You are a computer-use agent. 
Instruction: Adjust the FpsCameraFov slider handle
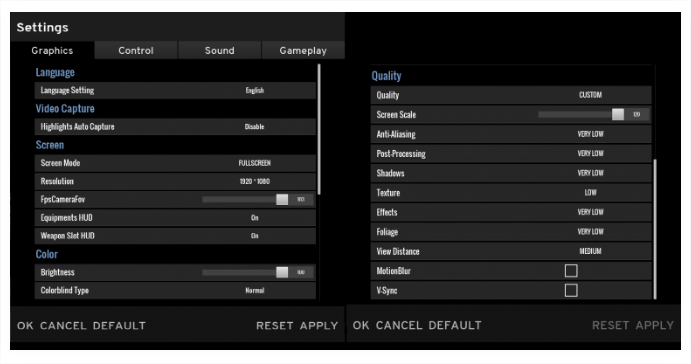[x=282, y=199]
